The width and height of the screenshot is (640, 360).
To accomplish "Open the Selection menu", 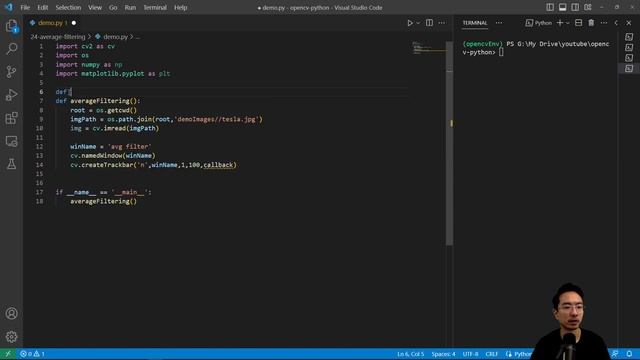I will [68, 7].
